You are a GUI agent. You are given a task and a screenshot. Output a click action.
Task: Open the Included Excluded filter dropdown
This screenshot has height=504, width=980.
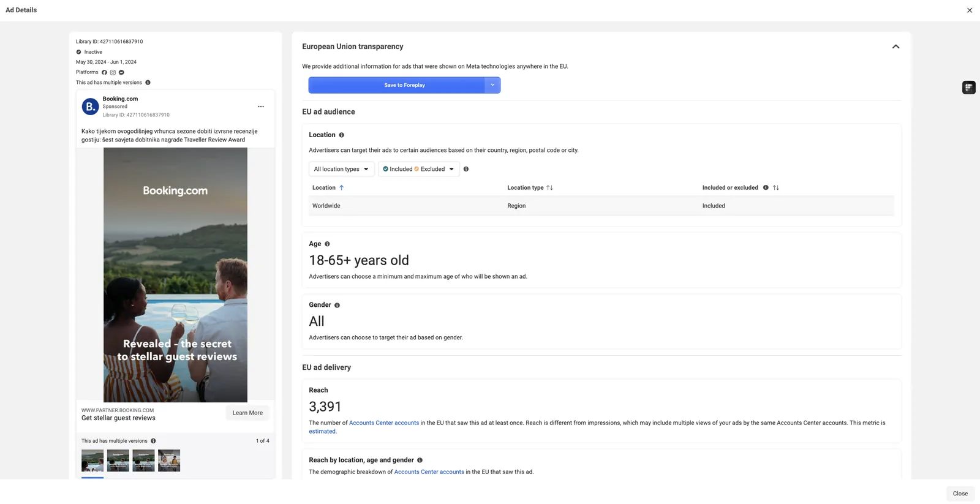[x=418, y=169]
